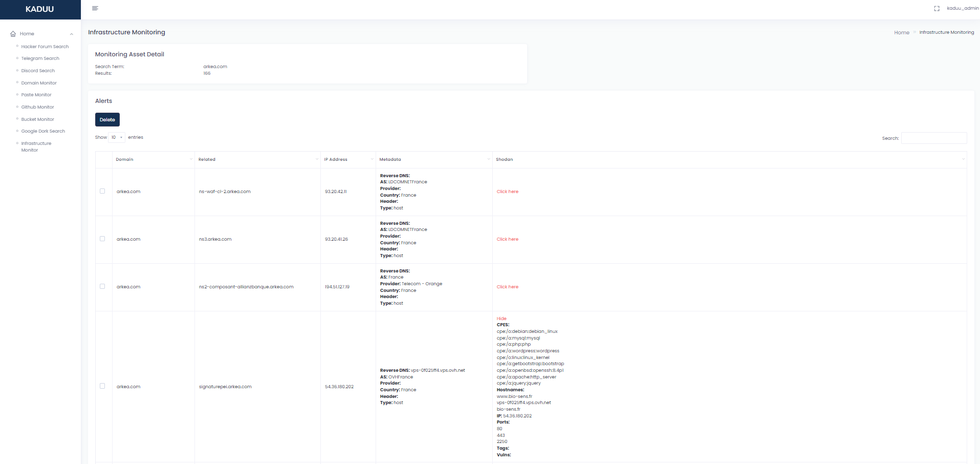980x464 pixels.
Task: Open the Show entries dropdown
Action: [117, 137]
